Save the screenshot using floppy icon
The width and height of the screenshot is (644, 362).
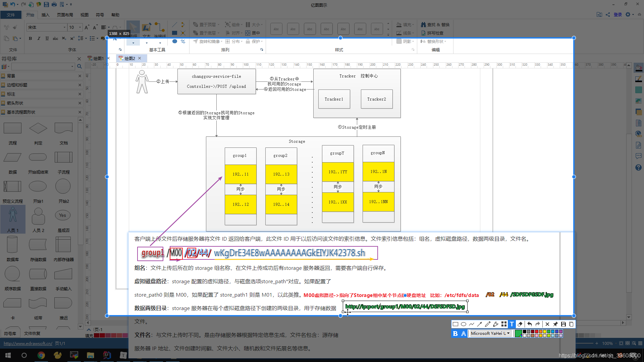[563, 324]
